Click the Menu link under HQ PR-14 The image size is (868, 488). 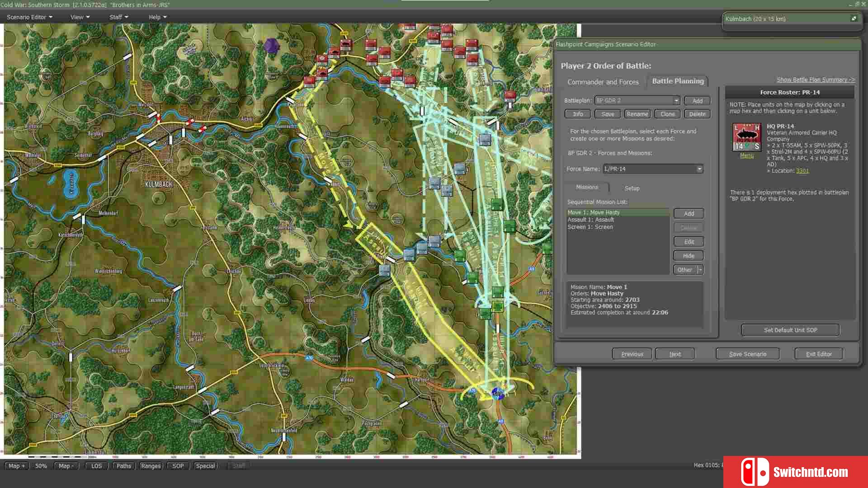pos(746,155)
